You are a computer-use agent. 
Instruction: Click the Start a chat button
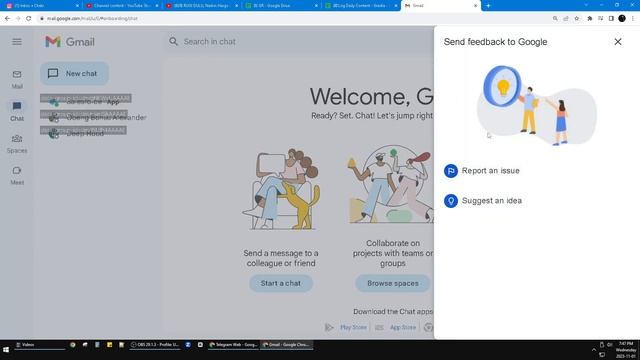pyautogui.click(x=281, y=283)
